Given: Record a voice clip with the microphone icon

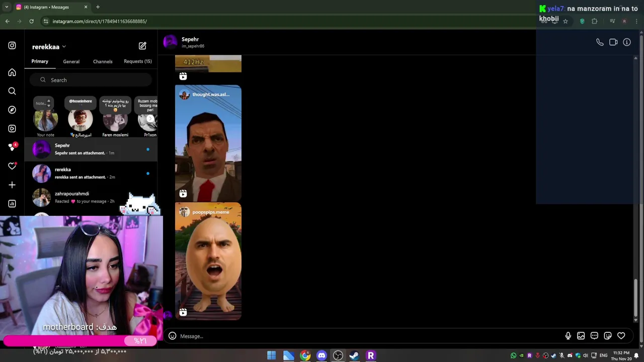Looking at the screenshot, I should point(568,336).
